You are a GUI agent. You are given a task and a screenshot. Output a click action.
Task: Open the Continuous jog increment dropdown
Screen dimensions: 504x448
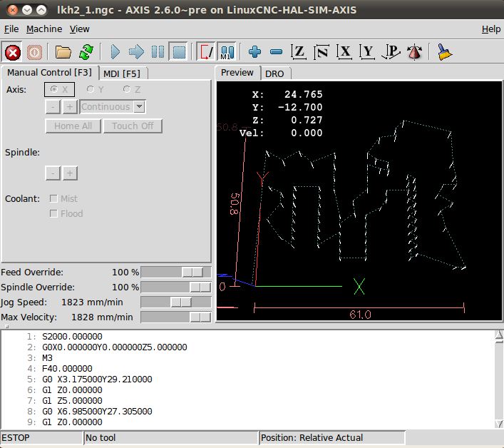coord(140,107)
